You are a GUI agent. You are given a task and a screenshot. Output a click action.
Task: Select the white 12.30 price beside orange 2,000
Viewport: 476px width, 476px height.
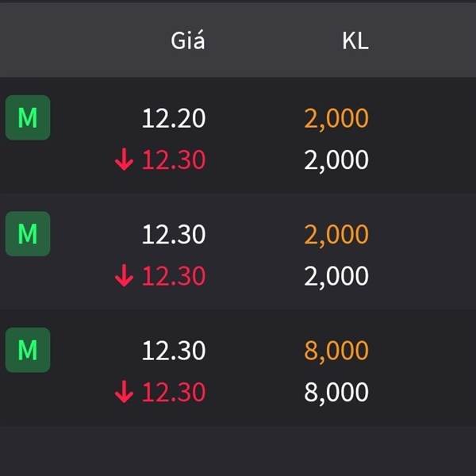pyautogui.click(x=174, y=235)
